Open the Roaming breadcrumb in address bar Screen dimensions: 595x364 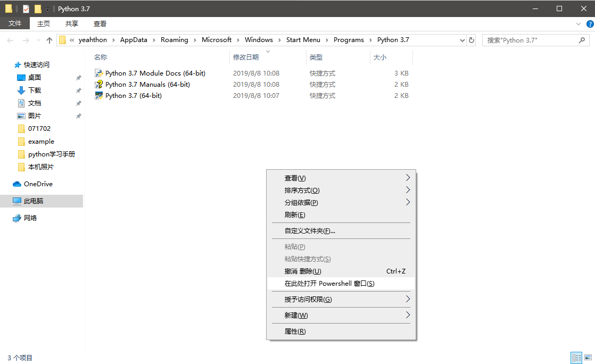175,39
